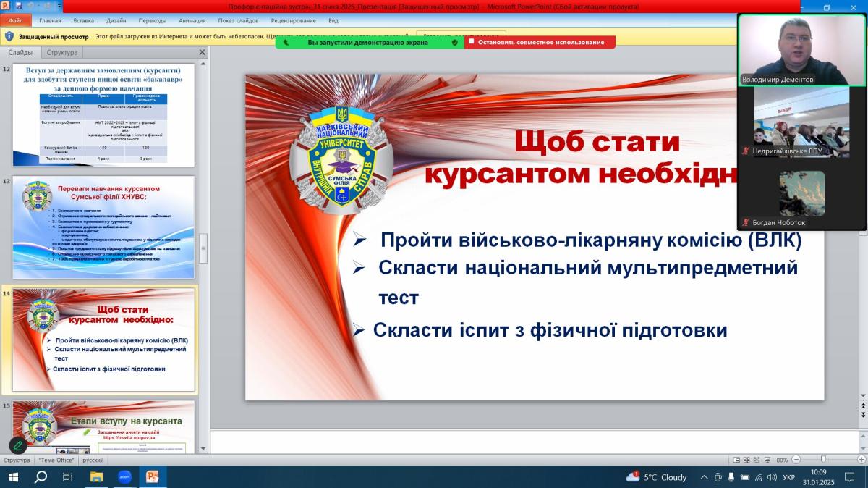Open the 5°C Cloudy weather widget
868x488 pixels.
pyautogui.click(x=657, y=477)
